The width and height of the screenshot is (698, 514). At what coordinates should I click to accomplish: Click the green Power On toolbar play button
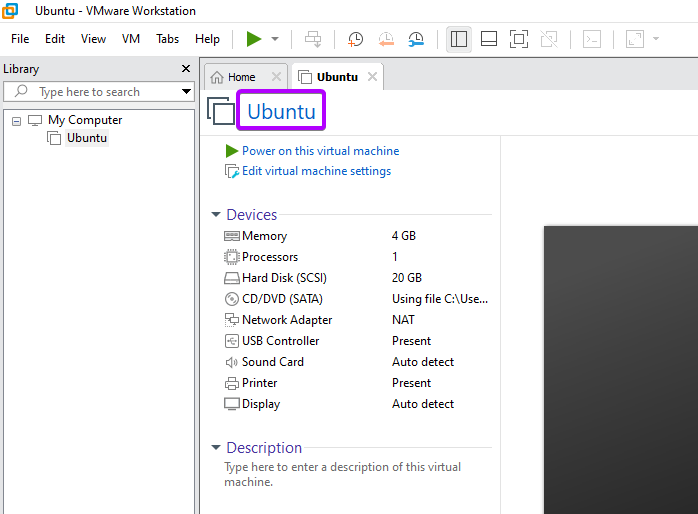[x=254, y=39]
